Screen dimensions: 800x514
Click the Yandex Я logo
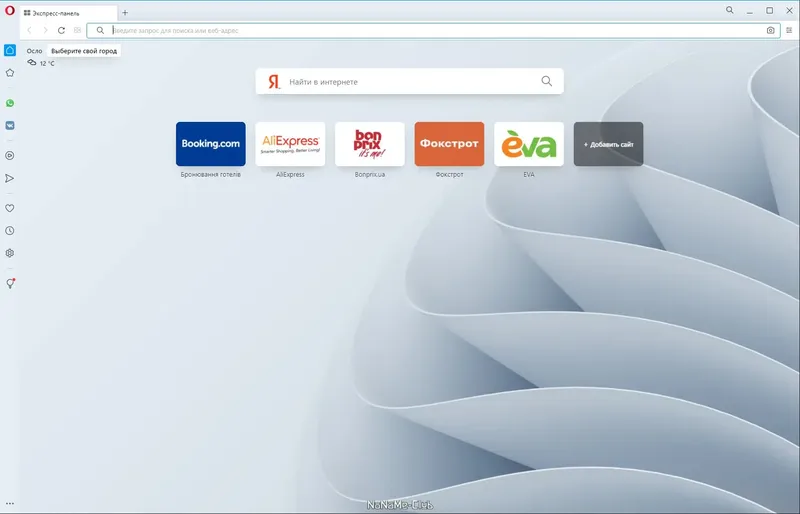coord(274,82)
